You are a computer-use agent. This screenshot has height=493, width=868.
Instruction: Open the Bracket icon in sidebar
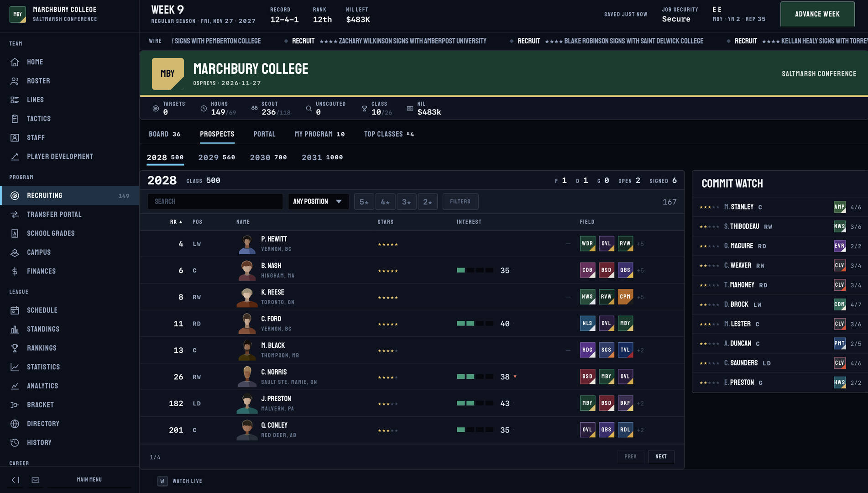15,405
